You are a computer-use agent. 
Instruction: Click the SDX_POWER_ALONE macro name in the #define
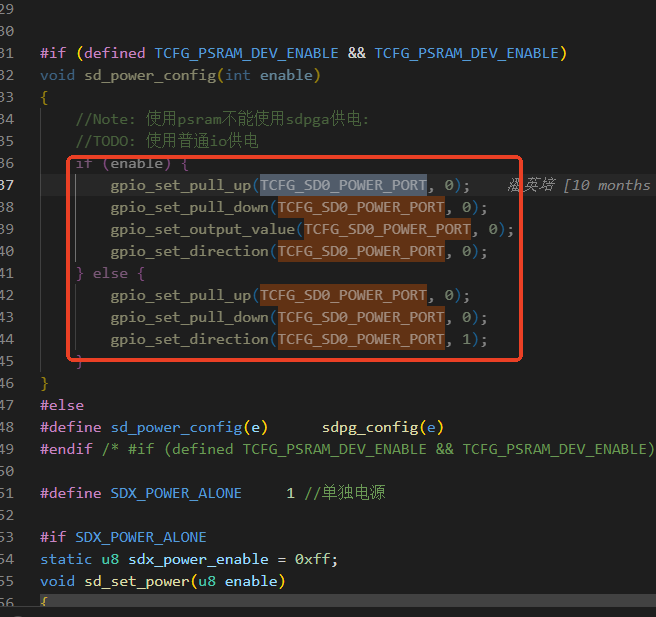(x=176, y=493)
